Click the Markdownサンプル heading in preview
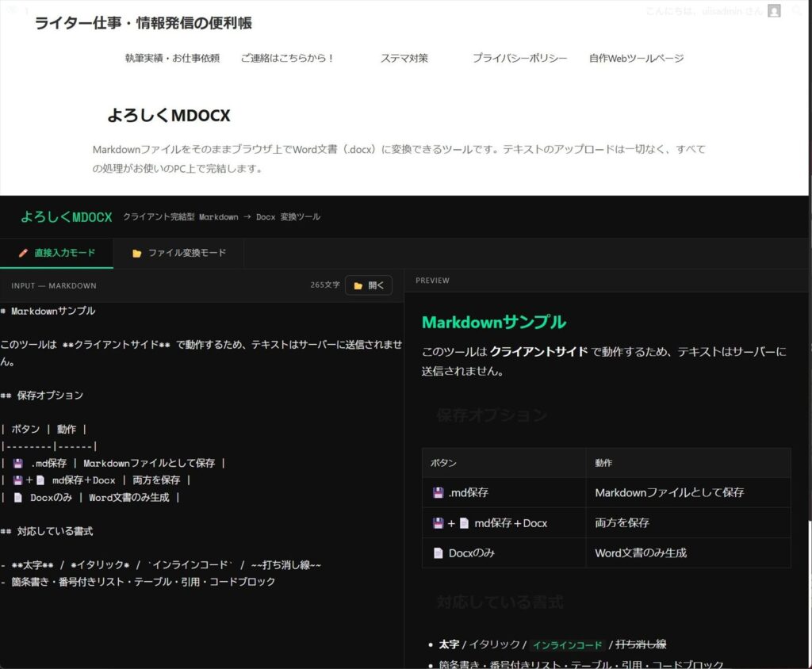Viewport: 812px width, 669px height. click(x=493, y=322)
